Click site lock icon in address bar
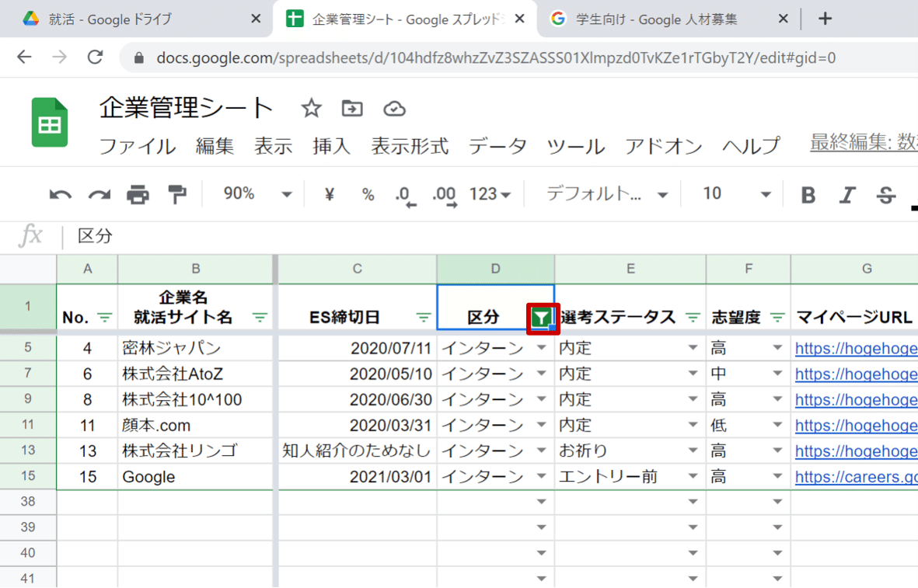The width and height of the screenshot is (918, 588). 139,57
